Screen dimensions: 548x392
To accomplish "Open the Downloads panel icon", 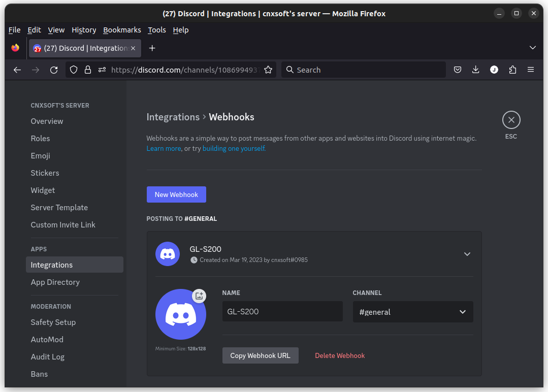I will (476, 70).
